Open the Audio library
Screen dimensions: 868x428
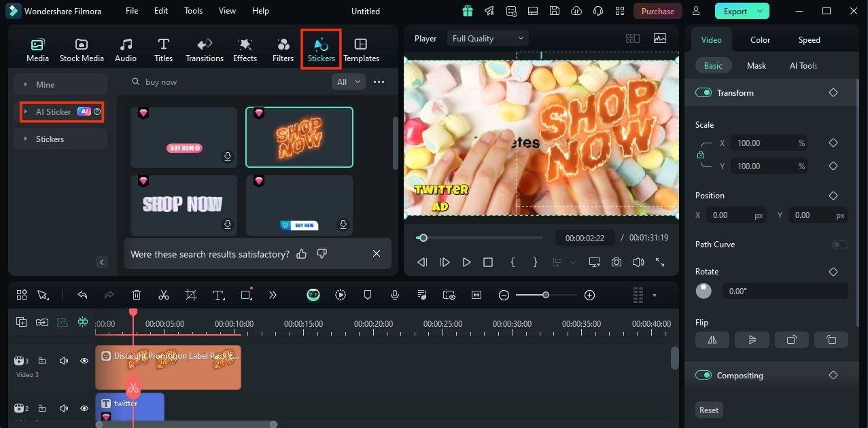coord(126,49)
